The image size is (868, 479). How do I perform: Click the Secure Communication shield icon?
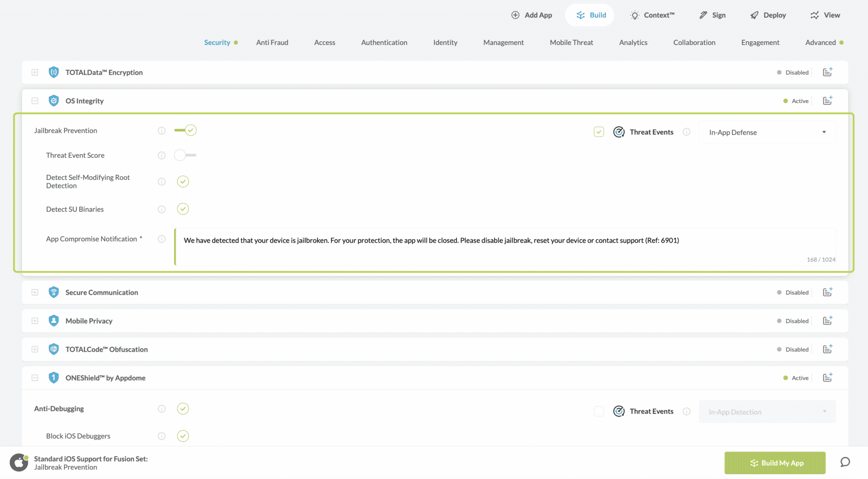[53, 292]
